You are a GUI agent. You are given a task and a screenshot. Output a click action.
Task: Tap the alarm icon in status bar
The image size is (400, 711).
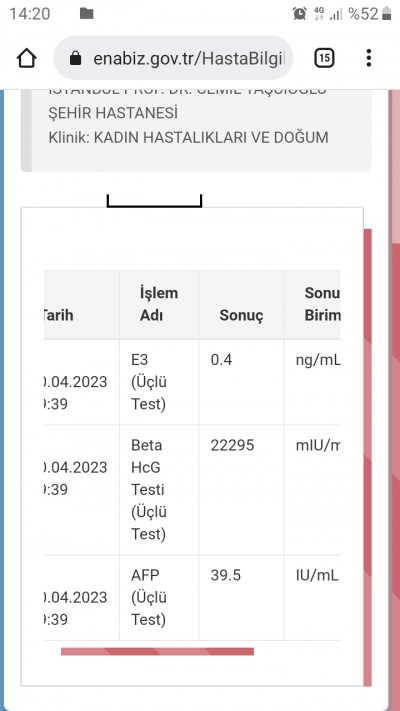(x=300, y=14)
